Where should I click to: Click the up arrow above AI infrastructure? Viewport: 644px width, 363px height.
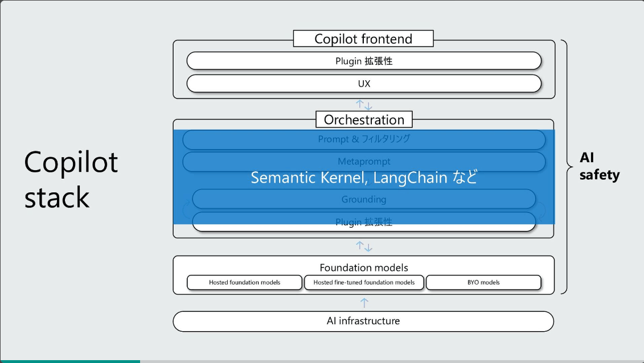coord(364,303)
